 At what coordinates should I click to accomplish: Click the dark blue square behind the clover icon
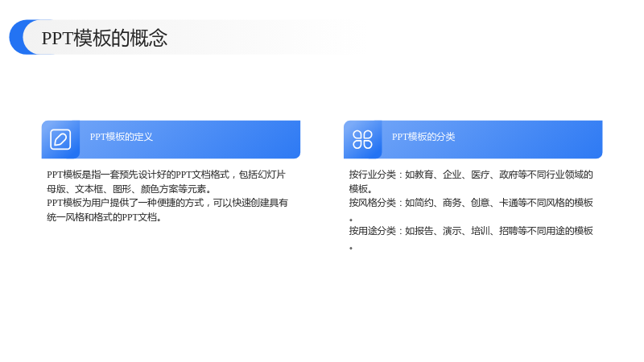click(363, 139)
